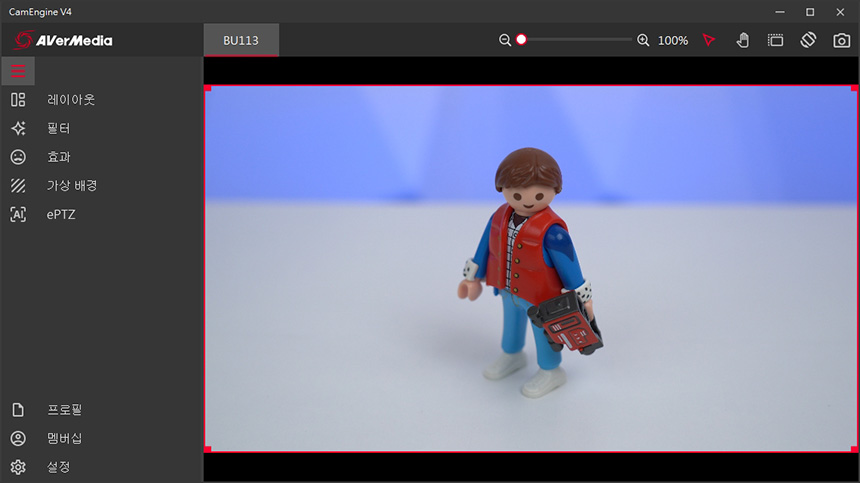Viewport: 860px width, 483px height.
Task: Open the 필터 sparkle filter icon
Action: click(18, 128)
